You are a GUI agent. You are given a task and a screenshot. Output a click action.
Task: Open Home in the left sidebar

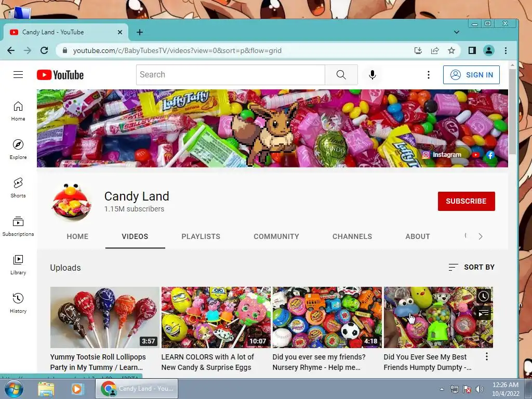pyautogui.click(x=18, y=111)
